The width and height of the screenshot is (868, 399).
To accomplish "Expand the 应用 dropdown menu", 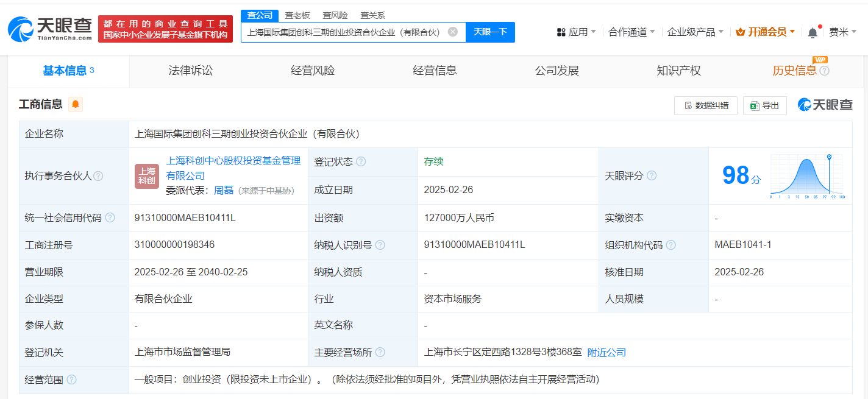I will click(x=576, y=32).
